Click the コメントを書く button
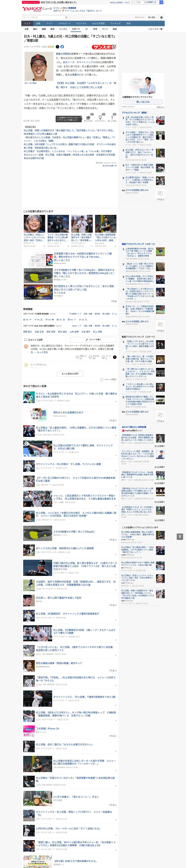186x868 pixels. (x=93, y=340)
